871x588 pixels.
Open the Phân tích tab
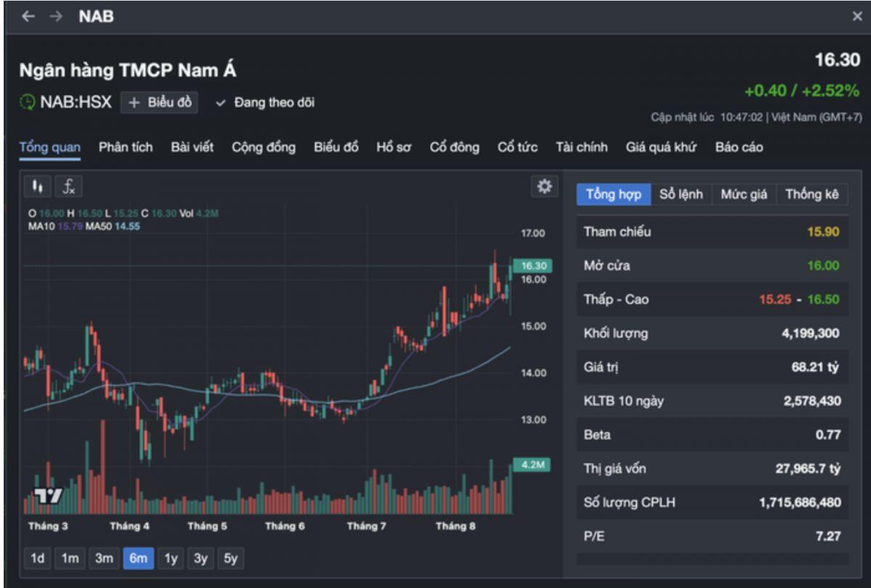(126, 147)
